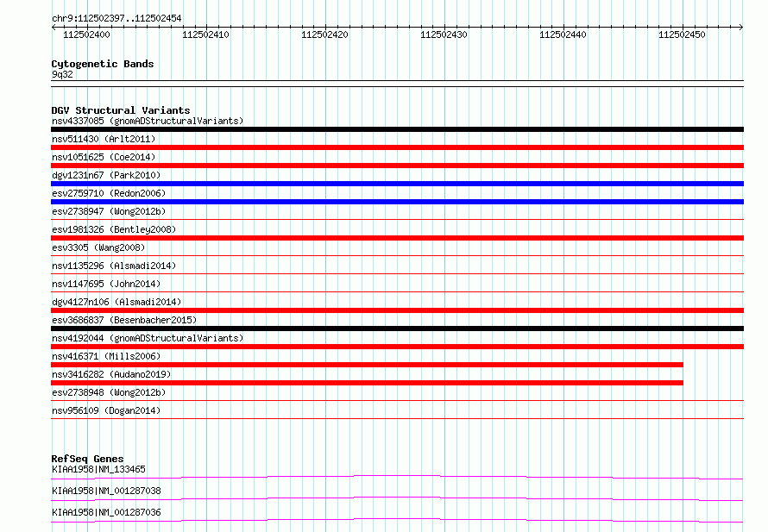Open variant nsv956109 (Dogan2014)
This screenshot has width=768, height=532.
[106, 410]
